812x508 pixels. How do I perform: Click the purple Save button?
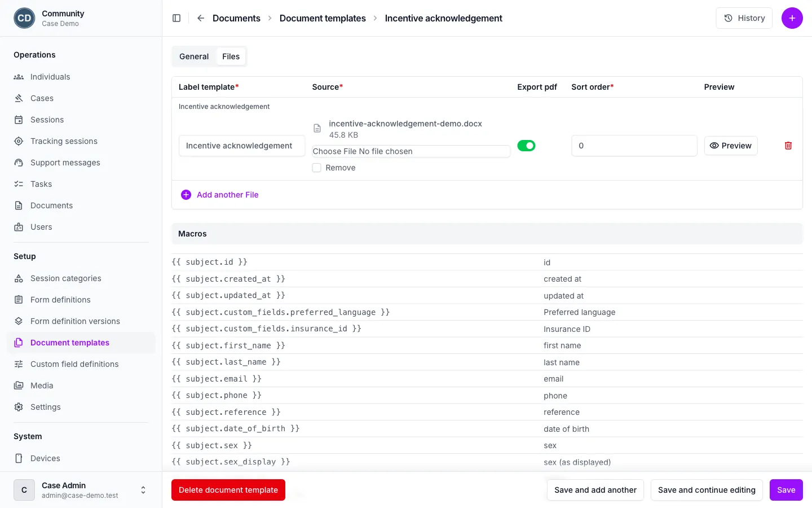click(786, 490)
